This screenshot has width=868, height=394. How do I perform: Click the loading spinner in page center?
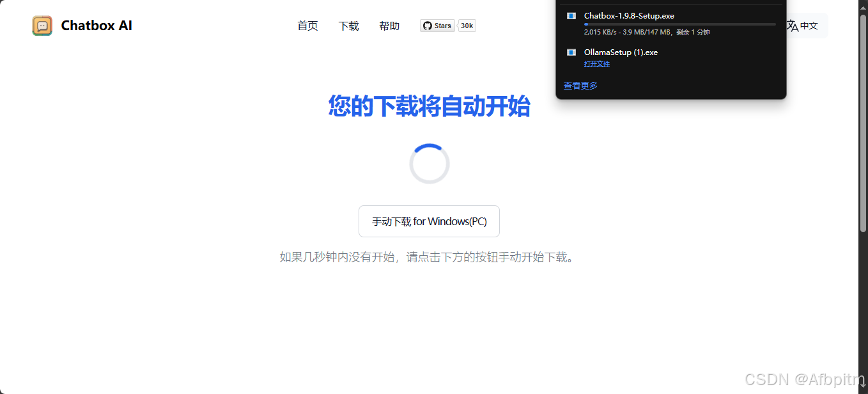tap(429, 163)
